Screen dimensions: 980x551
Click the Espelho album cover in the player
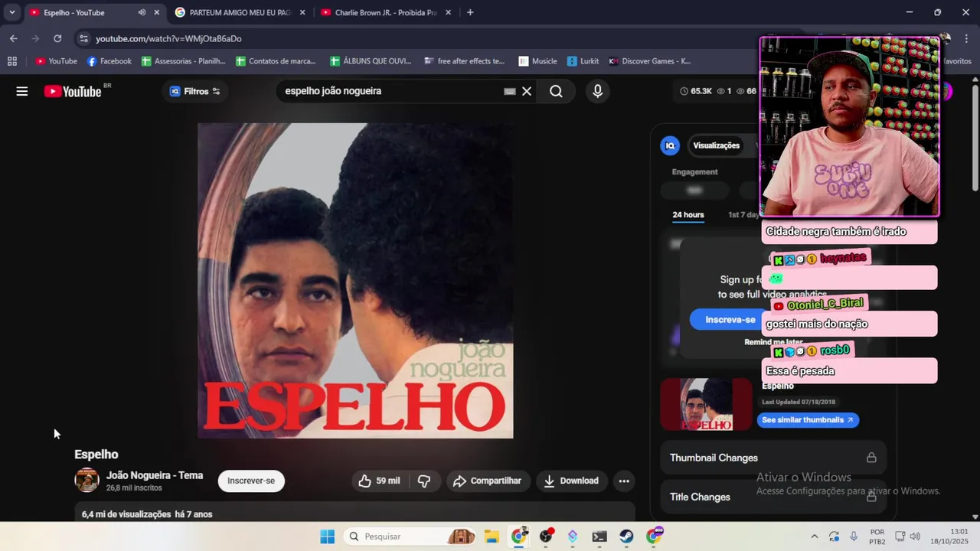coord(355,281)
